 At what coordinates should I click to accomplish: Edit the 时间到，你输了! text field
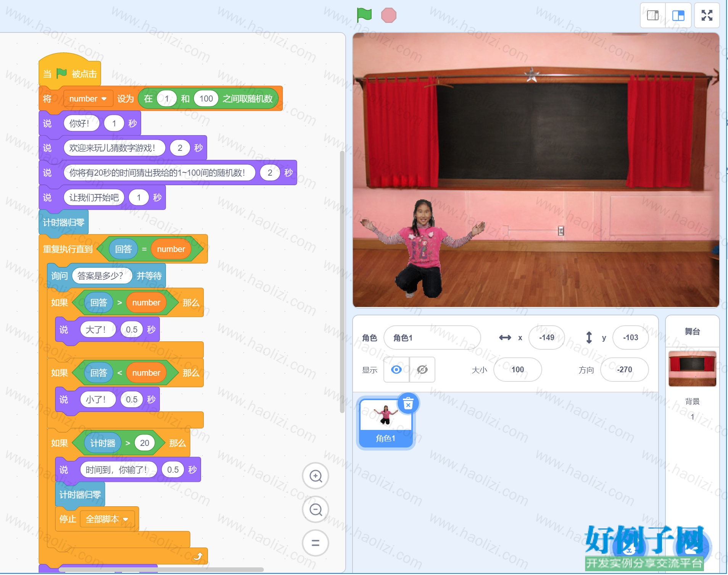(118, 470)
